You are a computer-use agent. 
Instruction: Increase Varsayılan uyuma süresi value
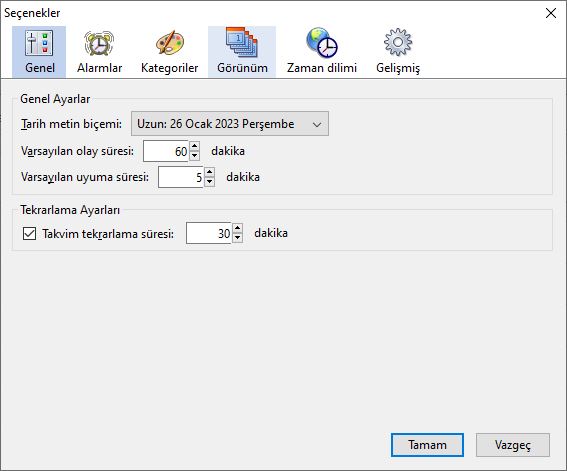click(x=209, y=172)
